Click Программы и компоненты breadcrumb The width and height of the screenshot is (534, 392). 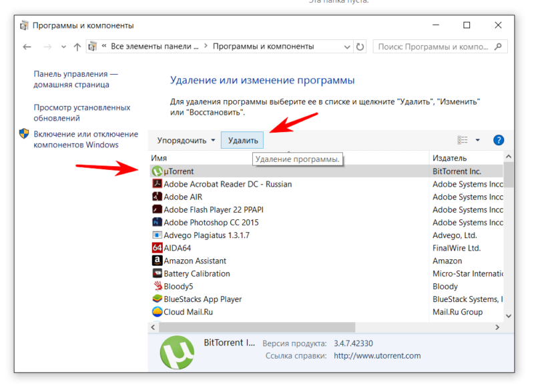(263, 46)
